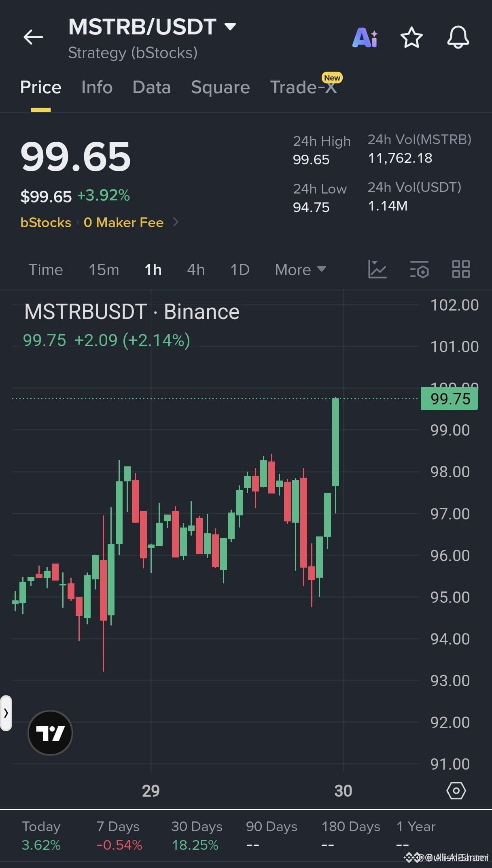Add MSTRB/USDT to favorites with star

coord(411,38)
